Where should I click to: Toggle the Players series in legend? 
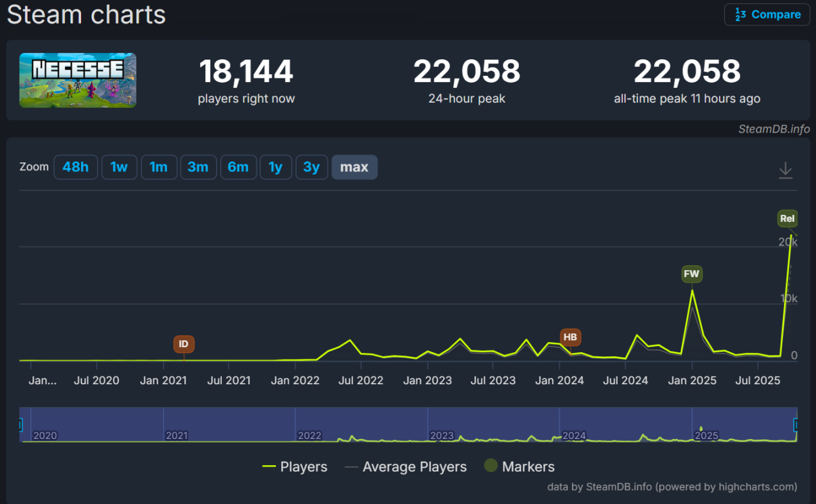coord(295,466)
